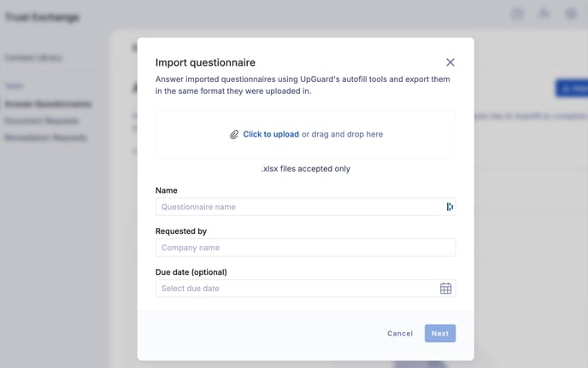The height and width of the screenshot is (368, 588).
Task: Click the Cancel button
Action: [x=400, y=333]
